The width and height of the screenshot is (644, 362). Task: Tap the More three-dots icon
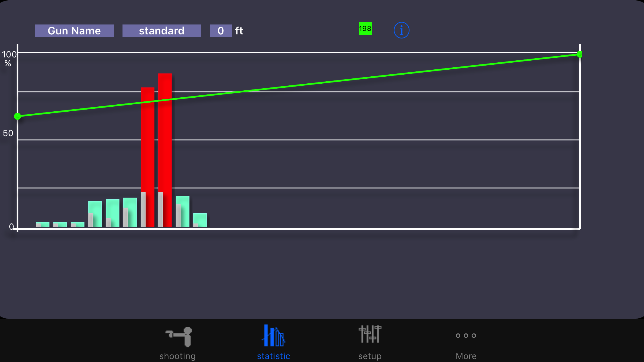(x=466, y=336)
